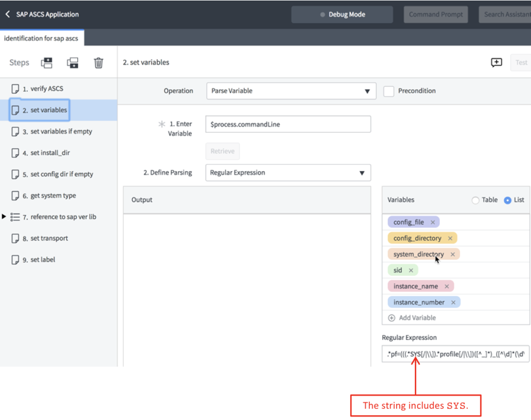Click the plus icon beside Add Variable
Screen dimensions: 531x420
(391, 318)
